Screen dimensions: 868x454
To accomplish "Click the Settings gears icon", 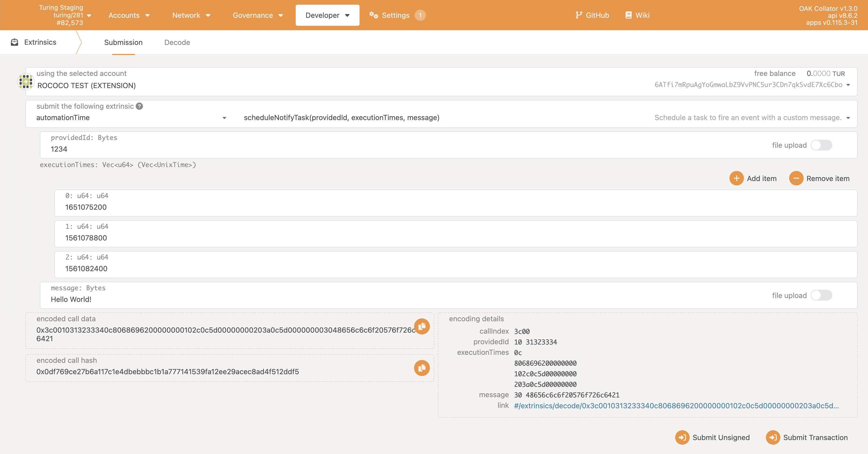I will [x=374, y=15].
